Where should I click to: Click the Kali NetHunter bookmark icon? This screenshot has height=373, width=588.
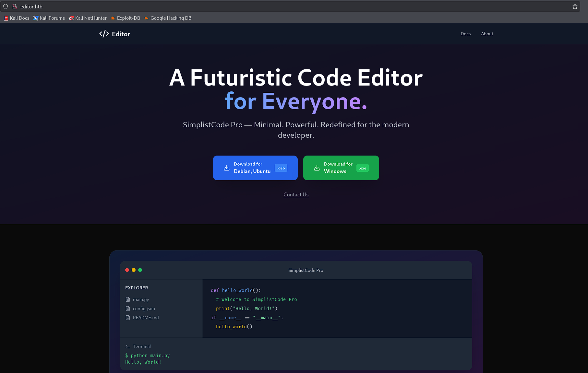[71, 18]
